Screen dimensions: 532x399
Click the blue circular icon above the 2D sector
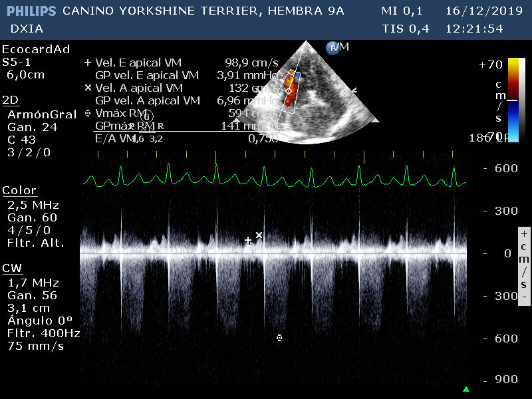coord(331,47)
